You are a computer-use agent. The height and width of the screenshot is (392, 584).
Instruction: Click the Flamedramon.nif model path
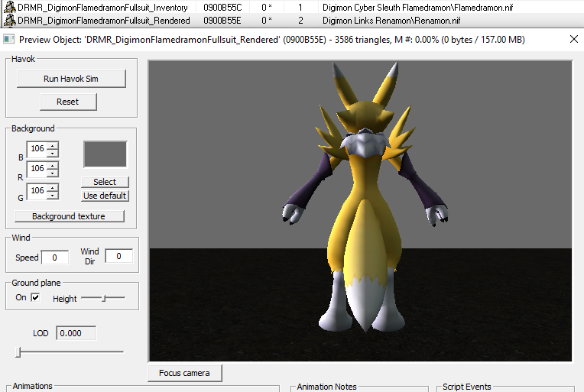(x=418, y=8)
